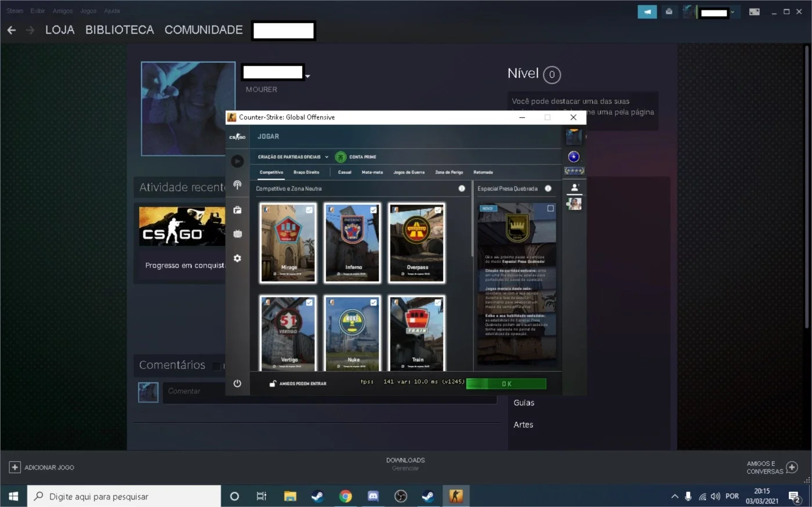Image resolution: width=812 pixels, height=507 pixels.
Task: Open the Windows notification center icon
Action: [x=795, y=497]
